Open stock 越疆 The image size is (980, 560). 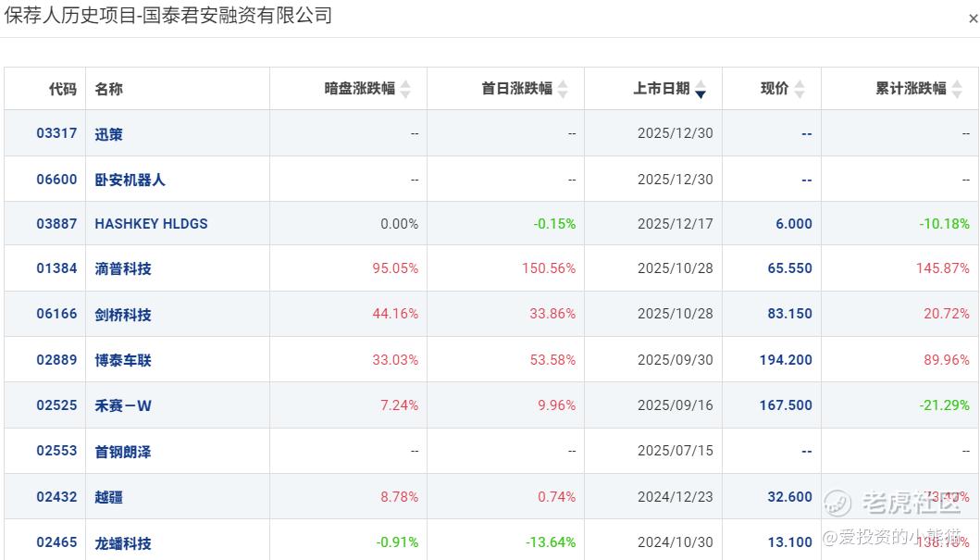(x=109, y=497)
